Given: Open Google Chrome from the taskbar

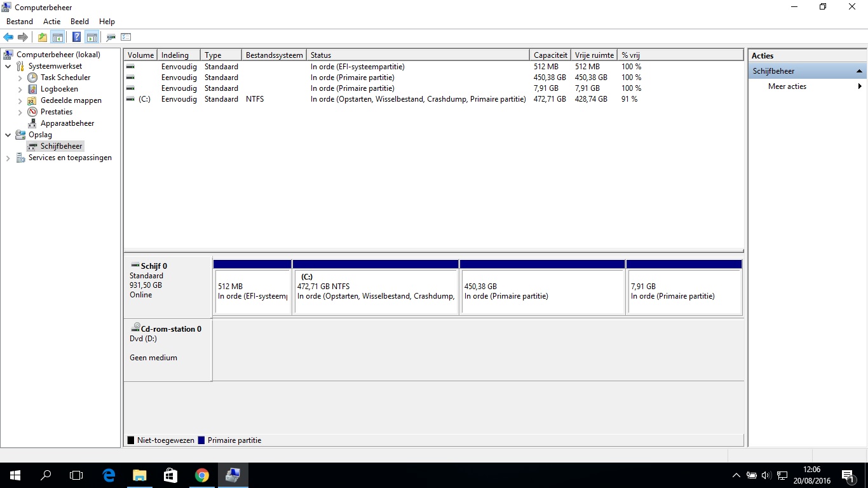Looking at the screenshot, I should pos(202,475).
